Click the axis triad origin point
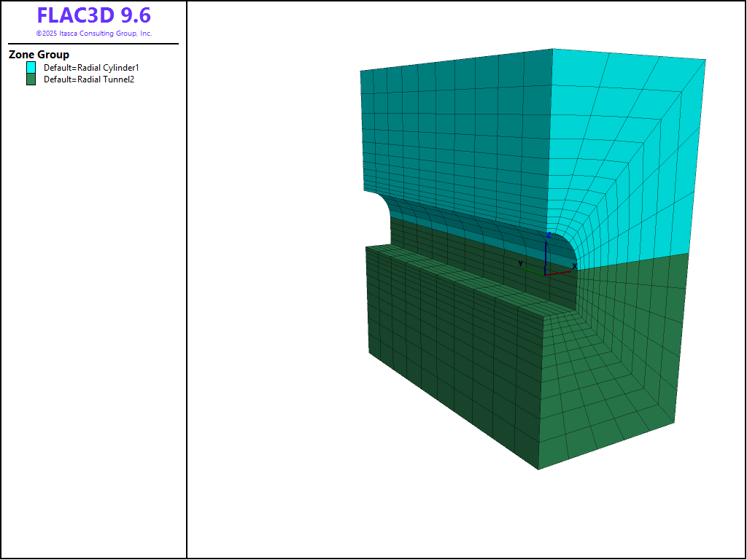 point(546,274)
